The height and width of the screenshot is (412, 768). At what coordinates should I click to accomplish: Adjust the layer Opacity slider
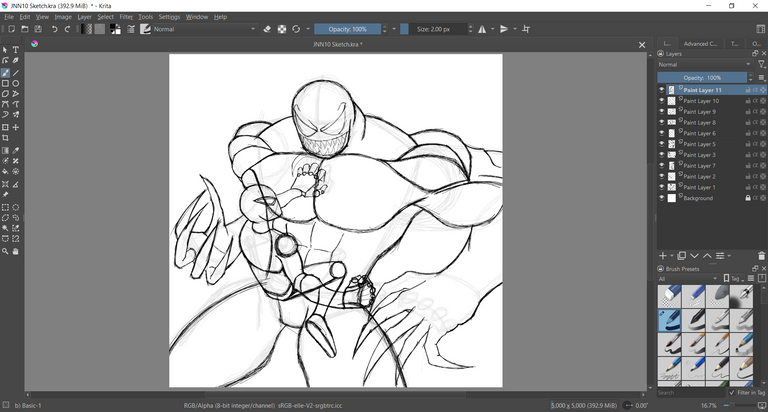point(702,77)
